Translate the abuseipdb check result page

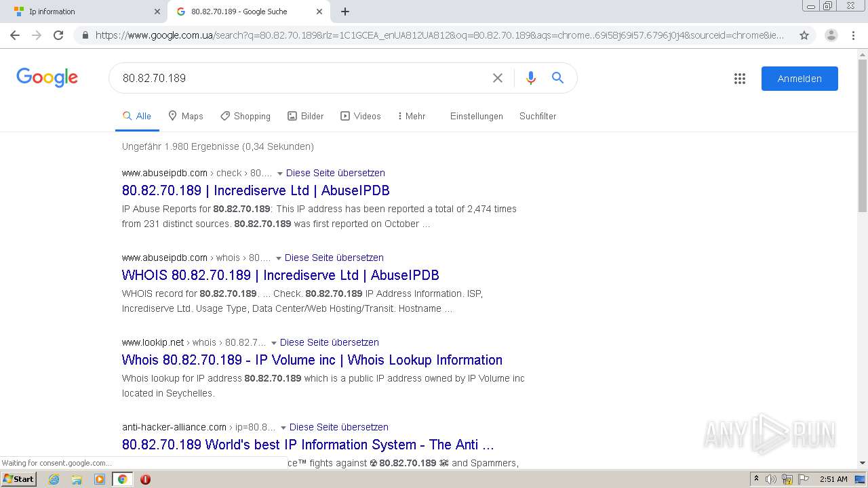(x=336, y=173)
